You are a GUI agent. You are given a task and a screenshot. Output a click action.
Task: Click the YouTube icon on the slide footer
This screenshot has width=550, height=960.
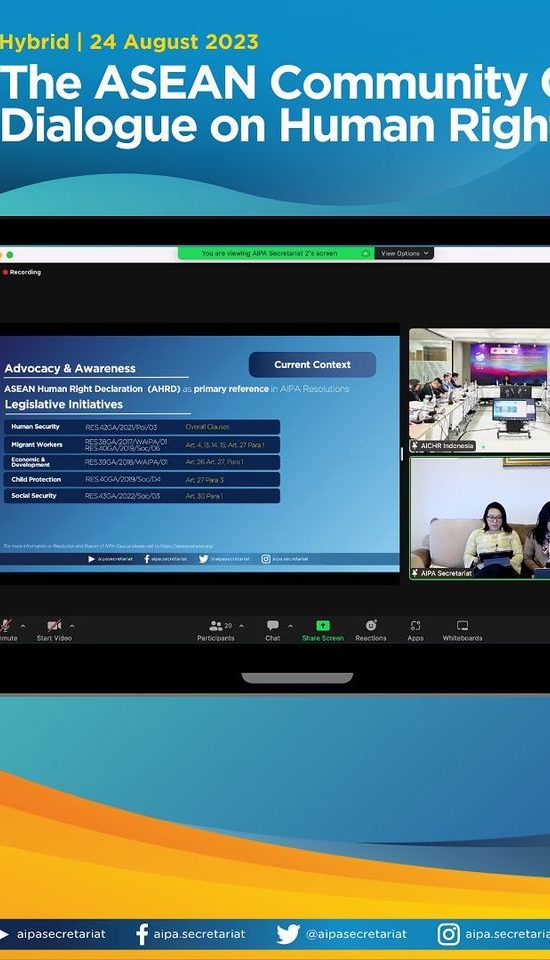pos(92,559)
